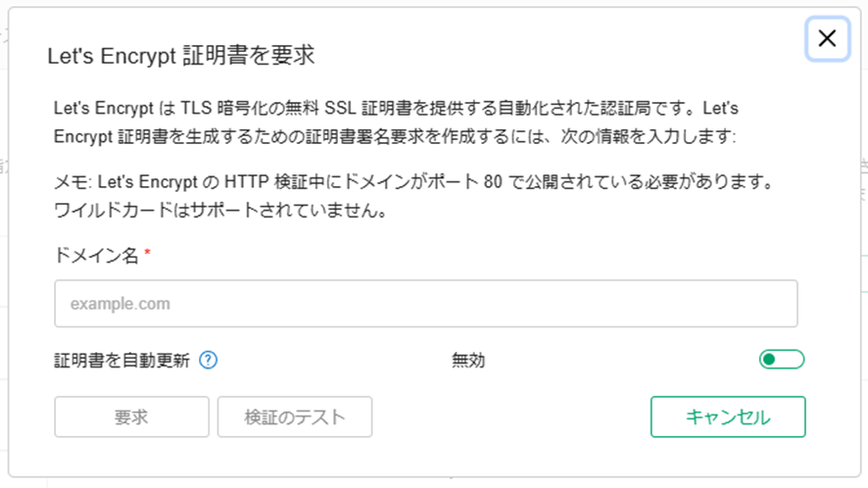
Task: Click the 要求 button
Action: click(x=131, y=416)
